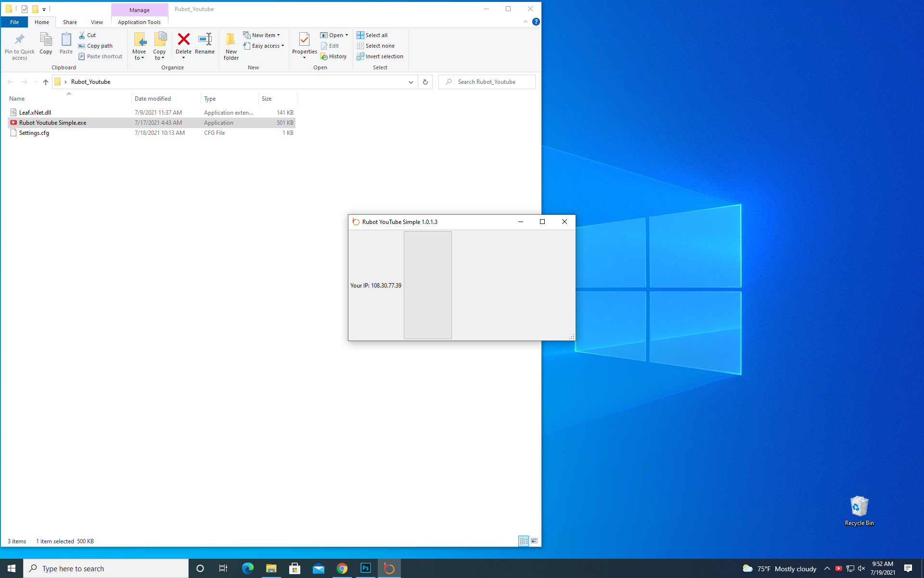Open the File menu tab
Image resolution: width=924 pixels, height=578 pixels.
(x=14, y=22)
